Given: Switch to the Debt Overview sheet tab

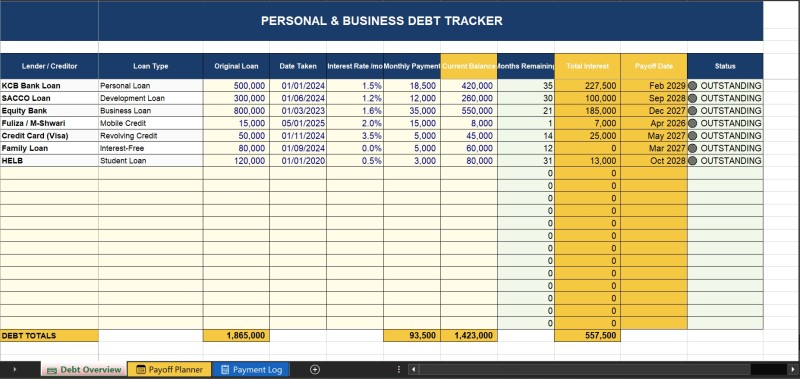Looking at the screenshot, I should pyautogui.click(x=84, y=370).
